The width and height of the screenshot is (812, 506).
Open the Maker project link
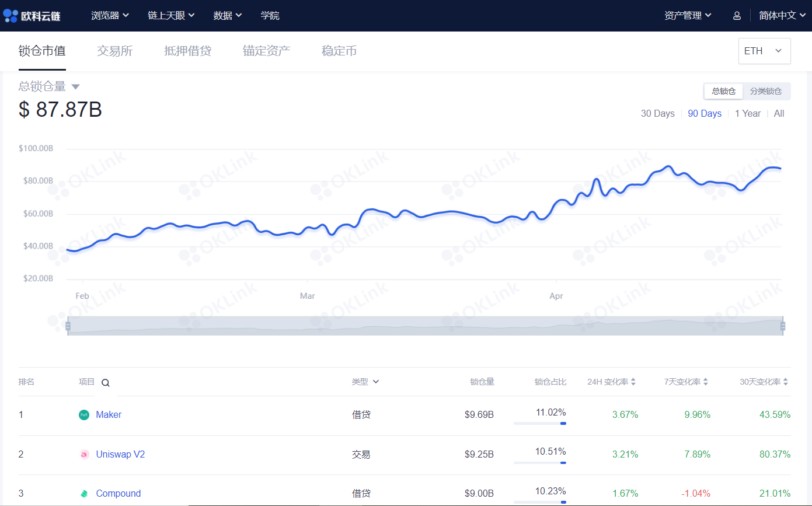click(109, 415)
